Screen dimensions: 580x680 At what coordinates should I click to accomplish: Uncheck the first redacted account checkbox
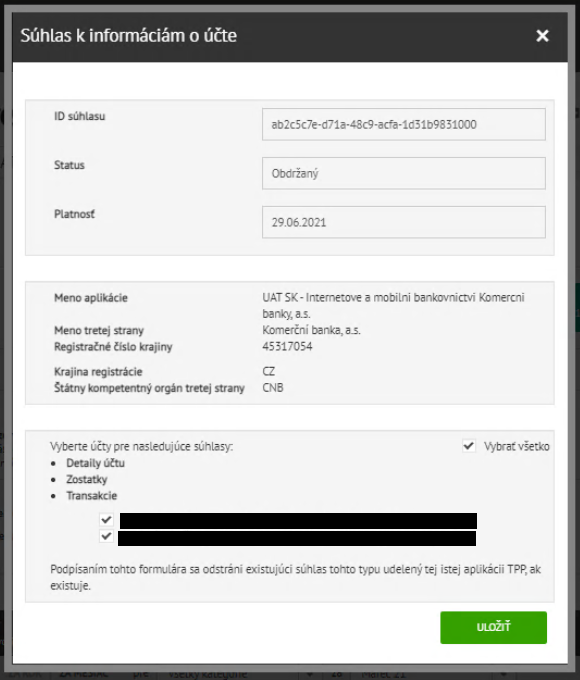(x=106, y=520)
